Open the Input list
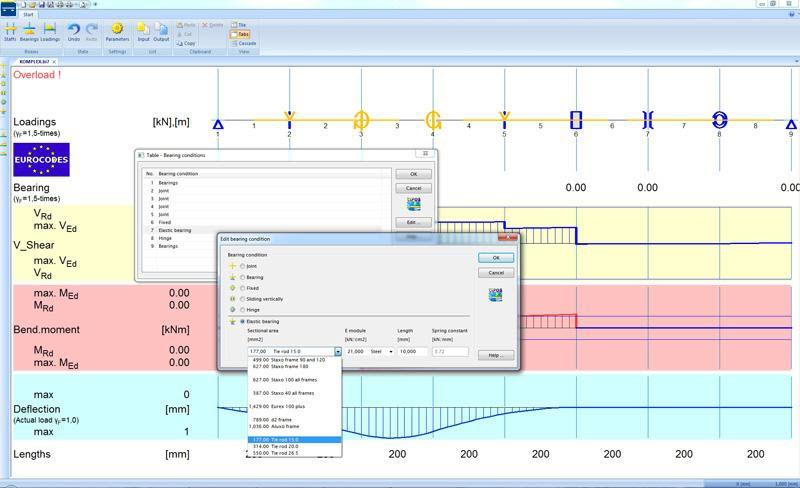The height and width of the screenshot is (488, 800). pos(143,31)
